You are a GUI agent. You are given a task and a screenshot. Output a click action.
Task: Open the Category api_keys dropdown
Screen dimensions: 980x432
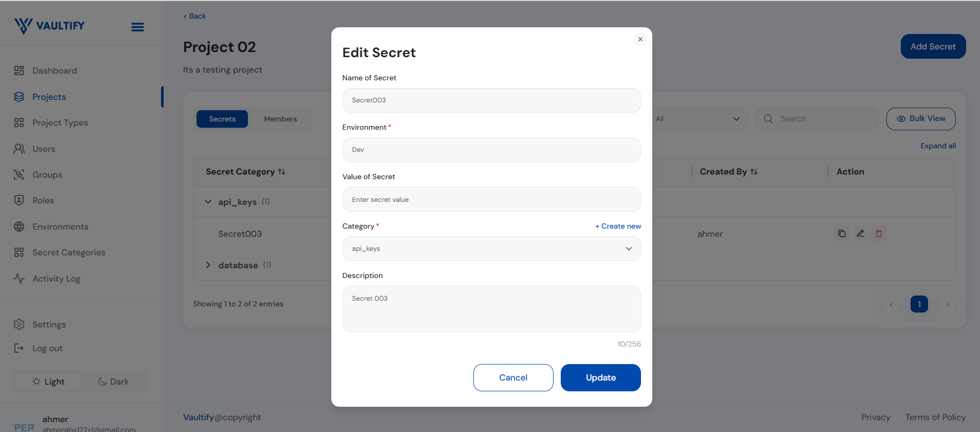click(x=491, y=249)
